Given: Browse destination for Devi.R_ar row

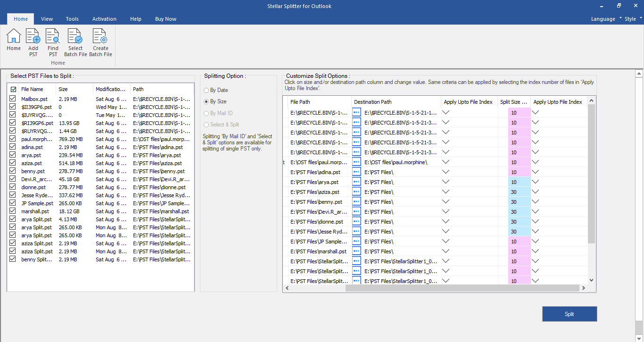Looking at the screenshot, I should tap(356, 211).
